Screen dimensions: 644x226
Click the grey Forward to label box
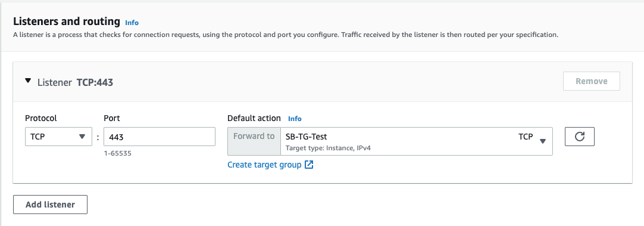(x=254, y=141)
